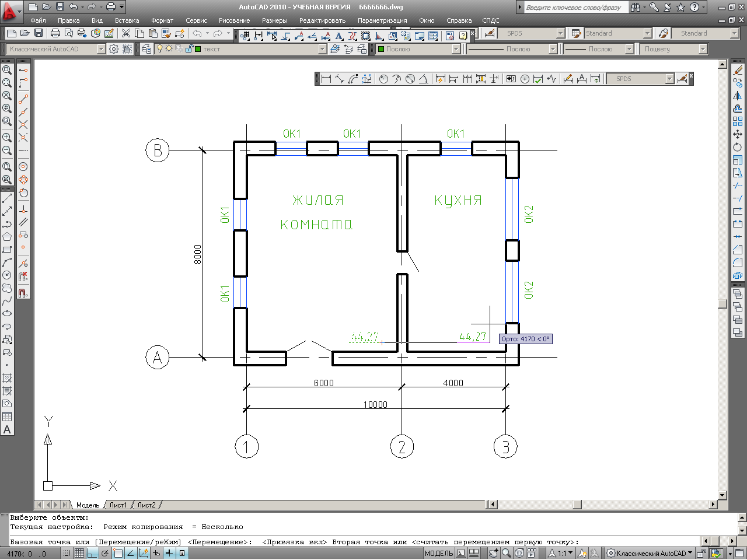Select the Center Mark dimension tool
747x560 pixels.
(525, 79)
